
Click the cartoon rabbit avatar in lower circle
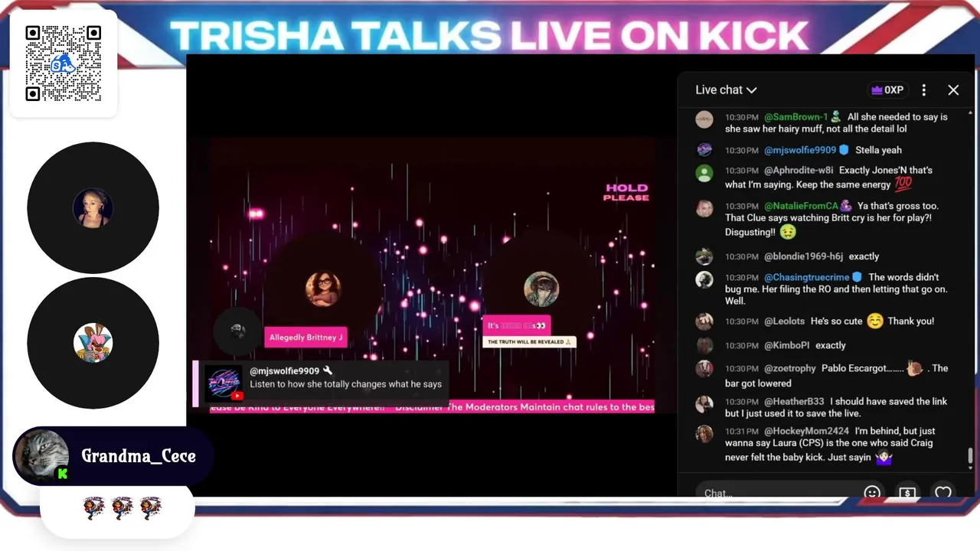click(x=93, y=342)
